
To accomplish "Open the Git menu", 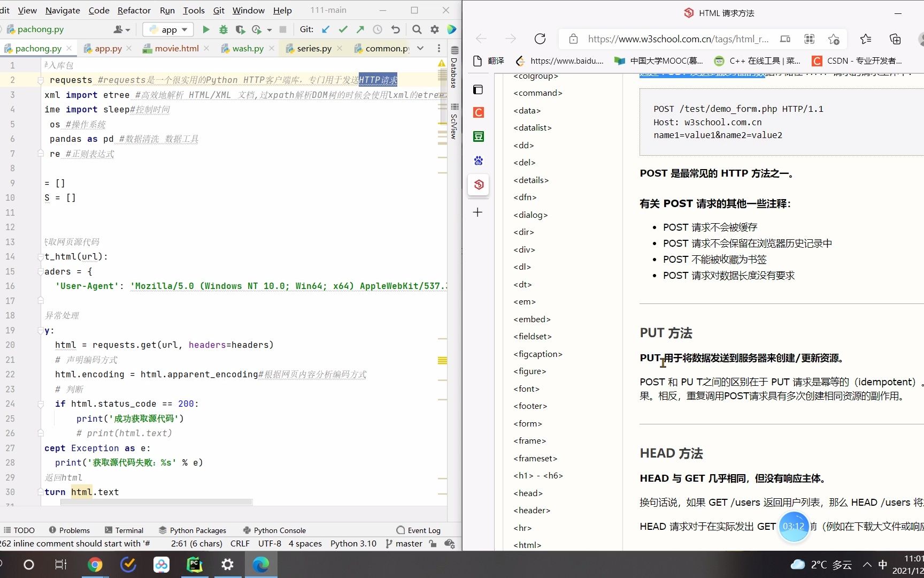I will 219,10.
